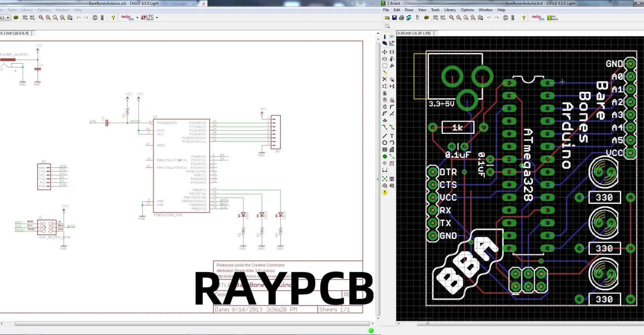Viewport: 644px width, 335px height.
Task: Select the Text tool in board palette
Action: point(392,136)
